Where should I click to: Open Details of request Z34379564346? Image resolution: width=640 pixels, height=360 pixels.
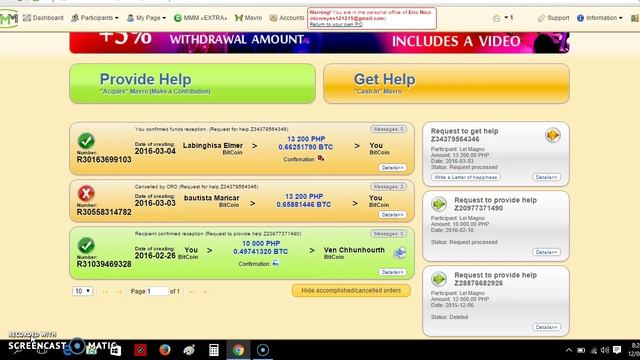(x=547, y=177)
